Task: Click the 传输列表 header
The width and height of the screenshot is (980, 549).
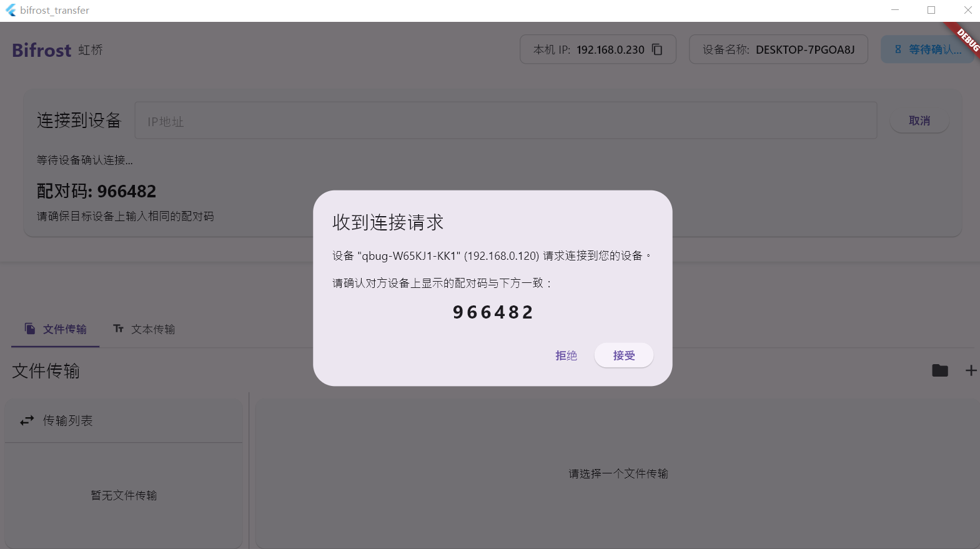Action: point(124,420)
